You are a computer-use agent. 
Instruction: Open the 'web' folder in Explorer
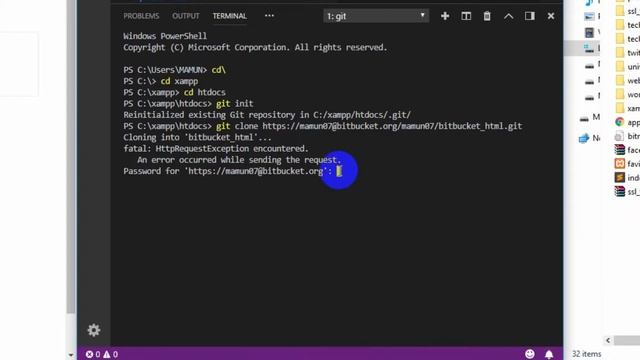628,80
